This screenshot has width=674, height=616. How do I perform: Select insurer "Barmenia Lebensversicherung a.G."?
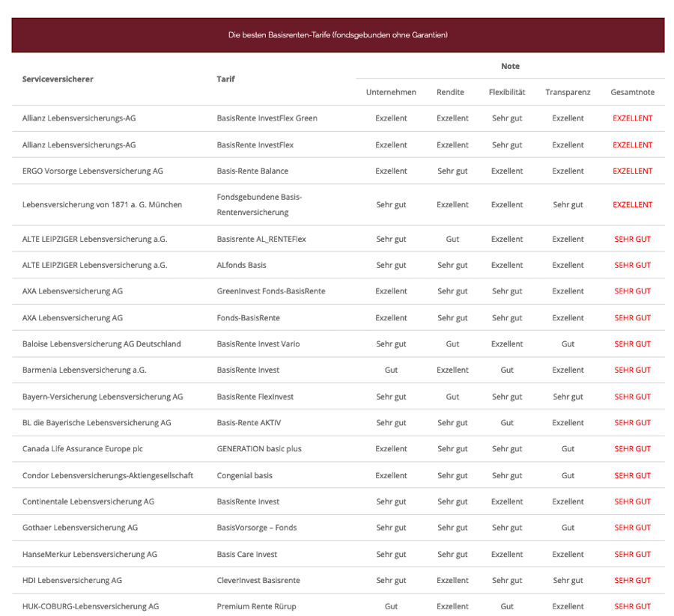pos(84,370)
